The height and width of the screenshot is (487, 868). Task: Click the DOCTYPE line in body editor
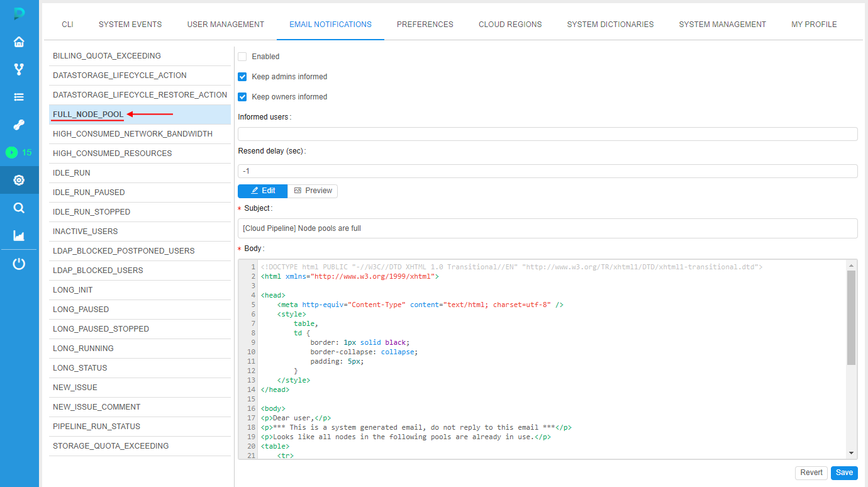coord(511,267)
